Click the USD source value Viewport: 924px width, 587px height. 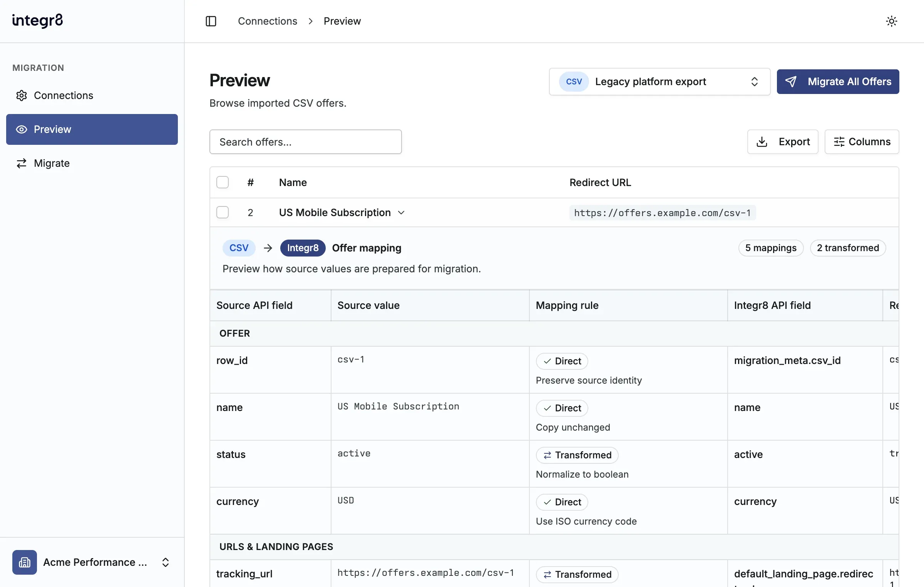[x=346, y=501]
